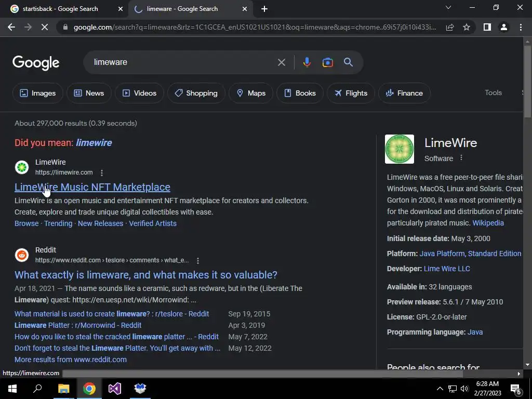Open Chrome three-dot menu
Viewport: 532px width, 399px height.
(521, 27)
